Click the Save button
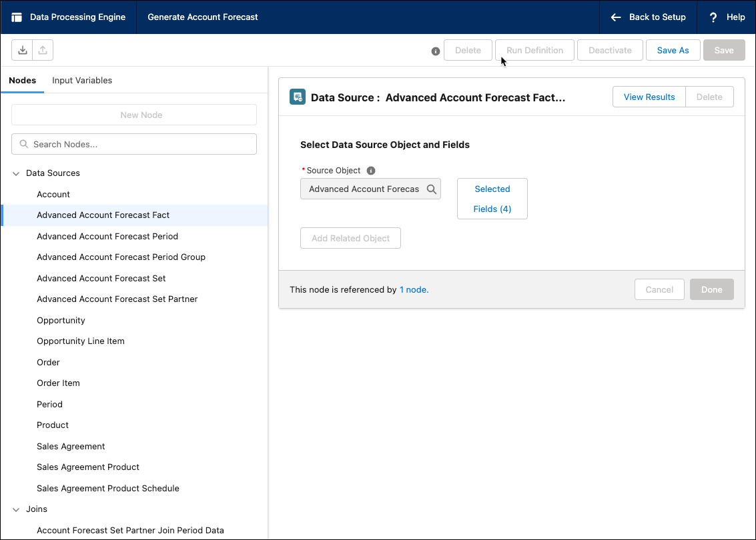Image resolution: width=756 pixels, height=540 pixels. [x=724, y=50]
